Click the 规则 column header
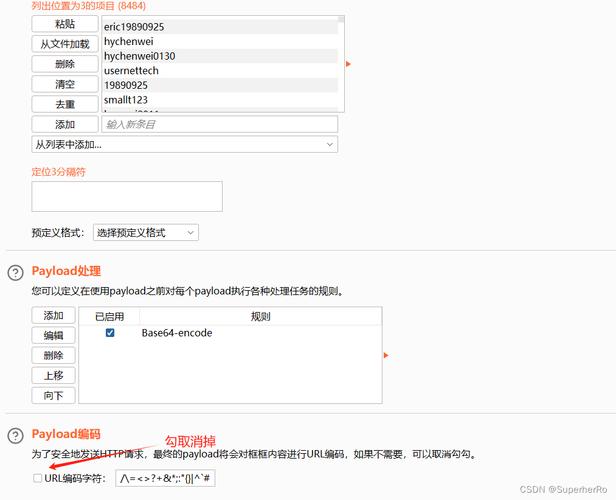 (260, 316)
